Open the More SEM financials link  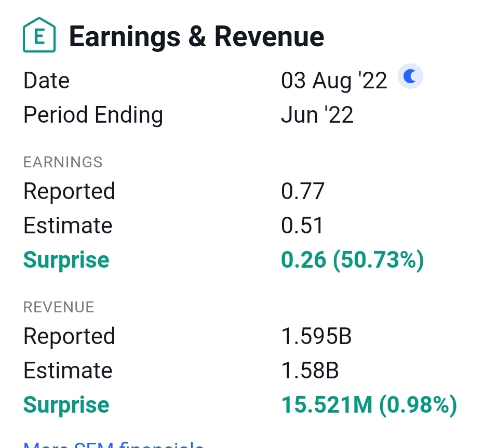(x=114, y=444)
